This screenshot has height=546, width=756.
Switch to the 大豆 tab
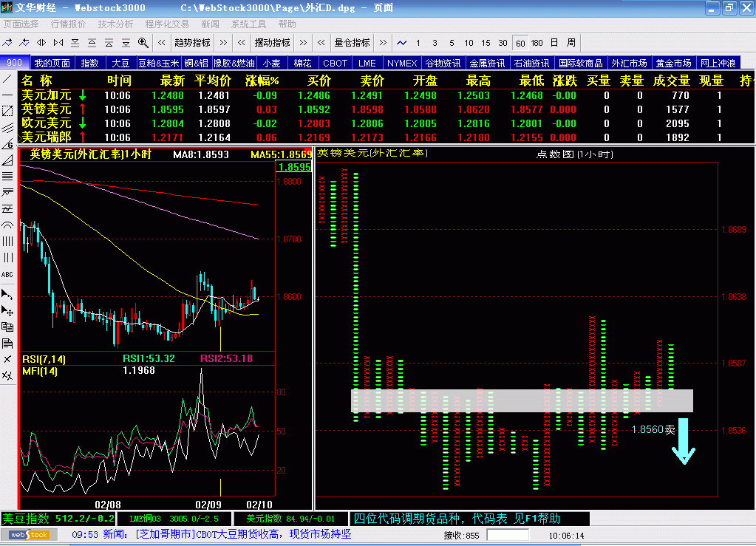click(x=120, y=63)
